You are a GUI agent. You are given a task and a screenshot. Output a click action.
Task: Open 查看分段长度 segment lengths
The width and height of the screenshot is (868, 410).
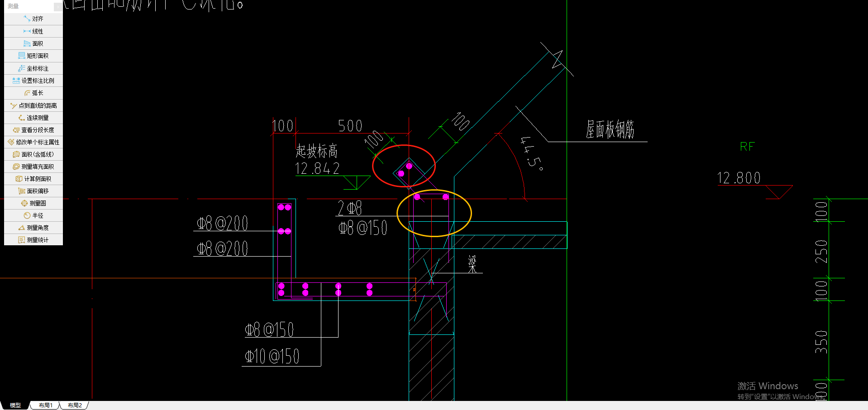coord(33,130)
